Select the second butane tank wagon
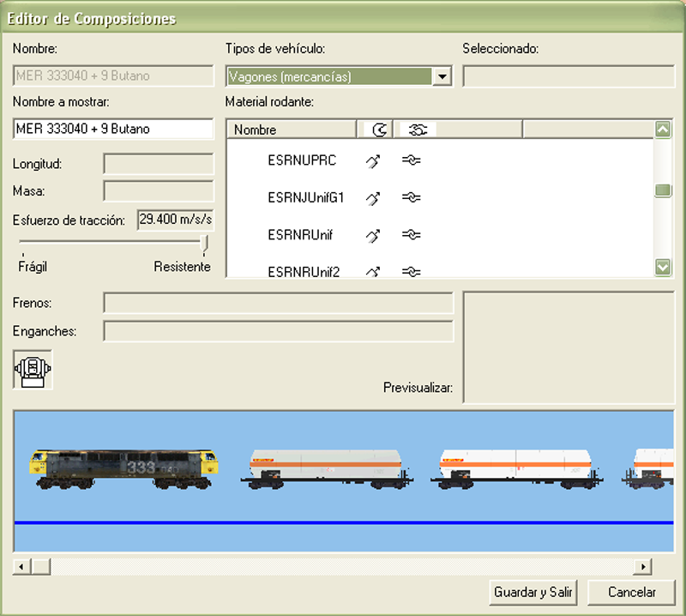 (x=515, y=470)
